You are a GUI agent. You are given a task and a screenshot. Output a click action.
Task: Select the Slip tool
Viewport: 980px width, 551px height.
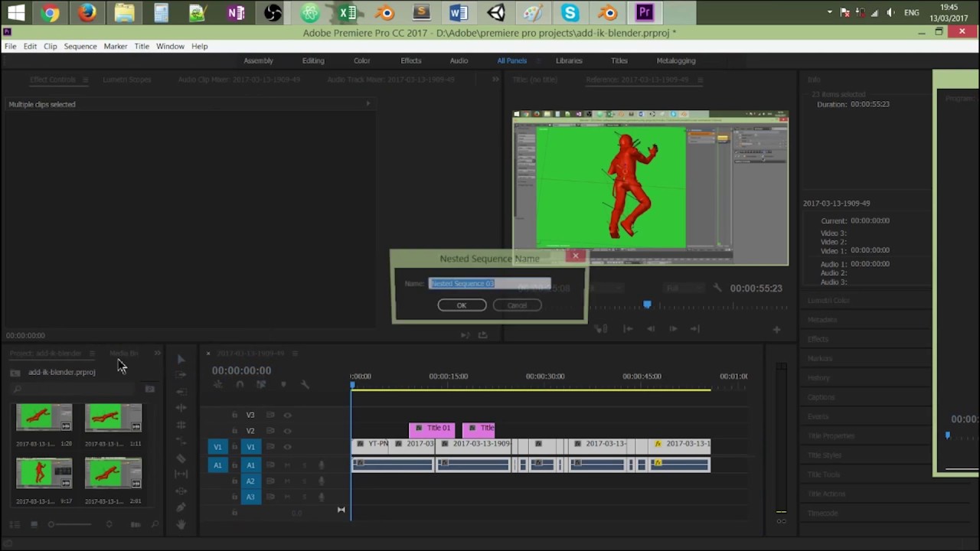(181, 474)
